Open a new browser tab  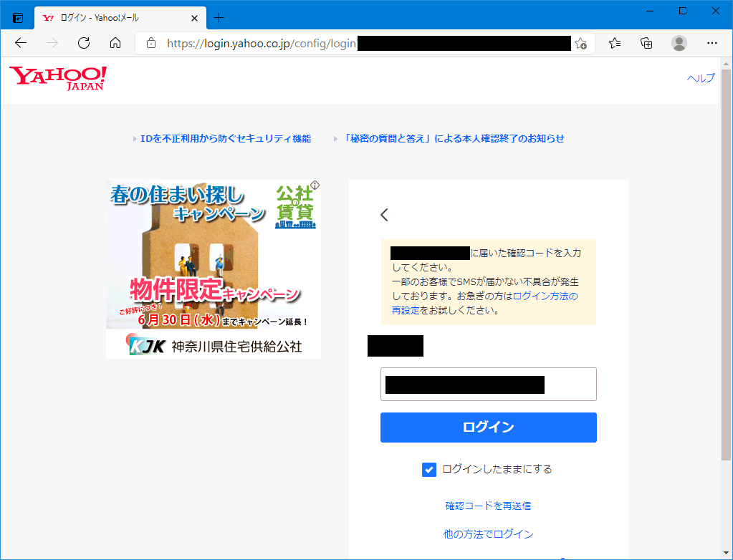219,17
